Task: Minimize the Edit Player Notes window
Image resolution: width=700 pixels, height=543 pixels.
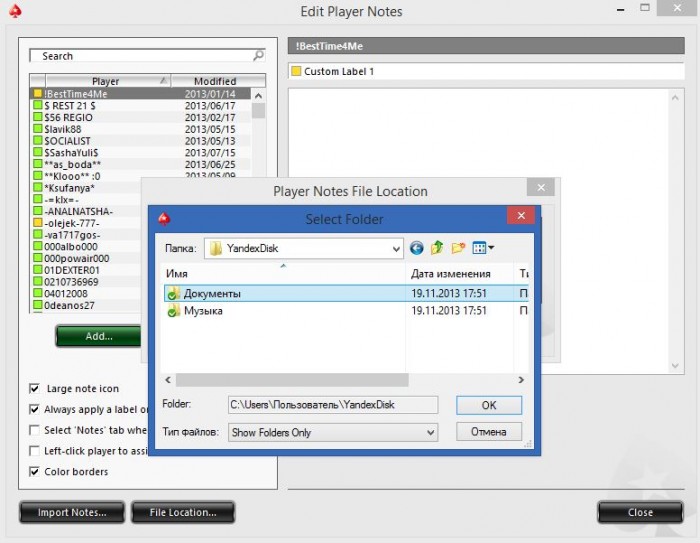Action: click(x=621, y=9)
